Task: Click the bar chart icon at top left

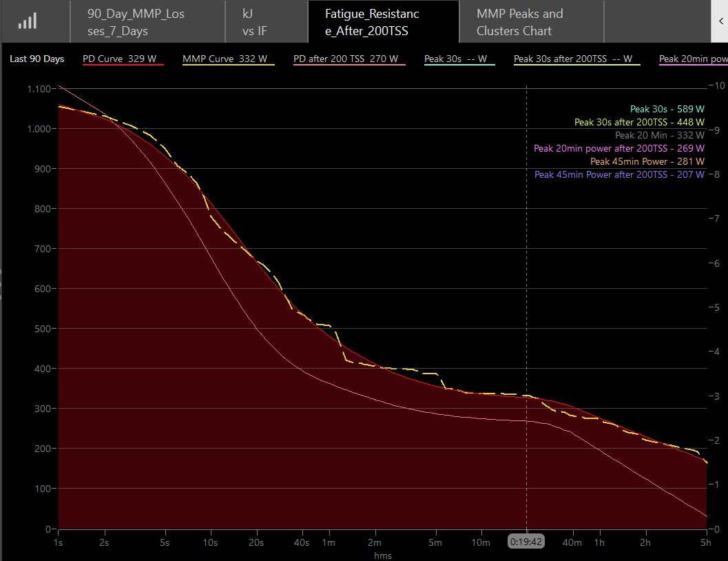Action: coord(28,22)
